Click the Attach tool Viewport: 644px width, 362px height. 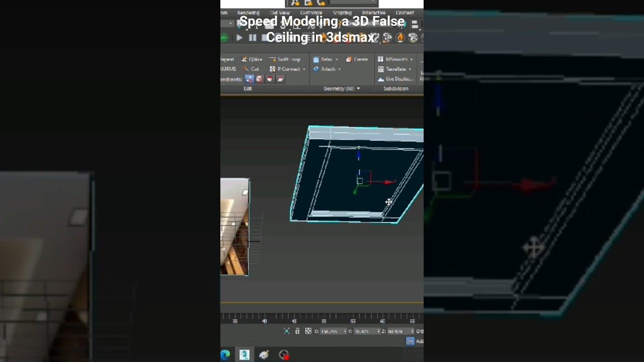pyautogui.click(x=324, y=69)
